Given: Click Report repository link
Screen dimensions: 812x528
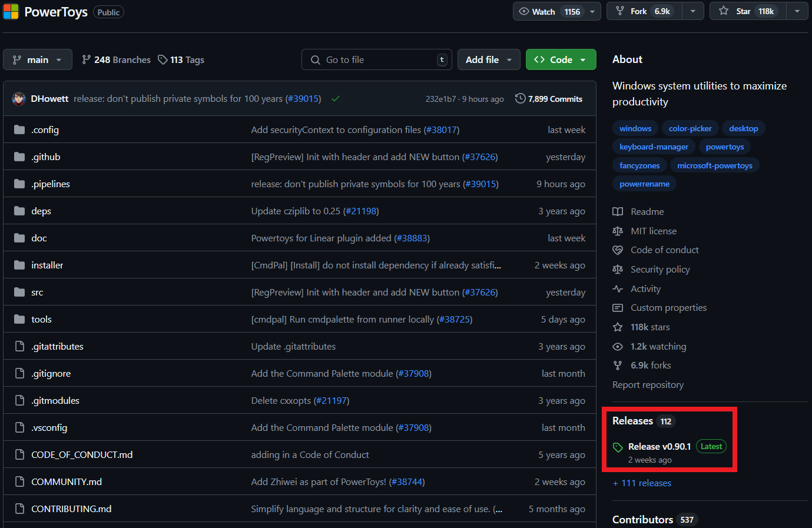Looking at the screenshot, I should [x=648, y=384].
